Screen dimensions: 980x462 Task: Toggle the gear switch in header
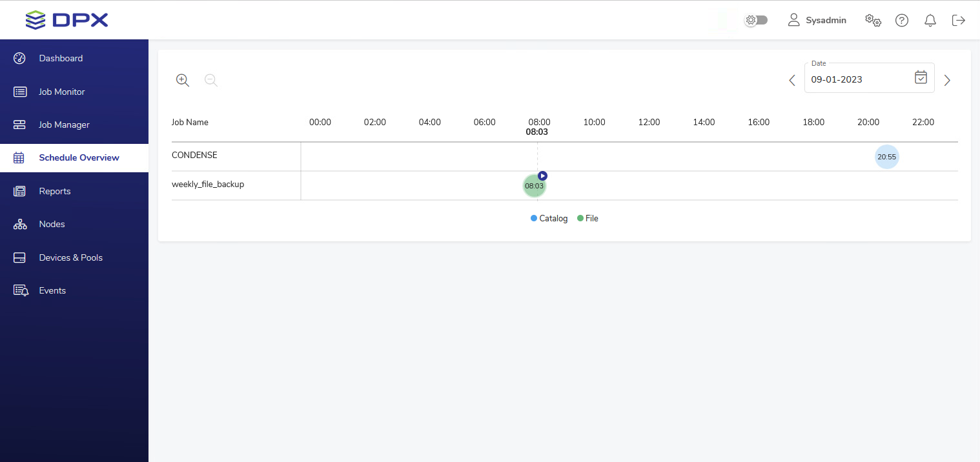[x=755, y=20]
